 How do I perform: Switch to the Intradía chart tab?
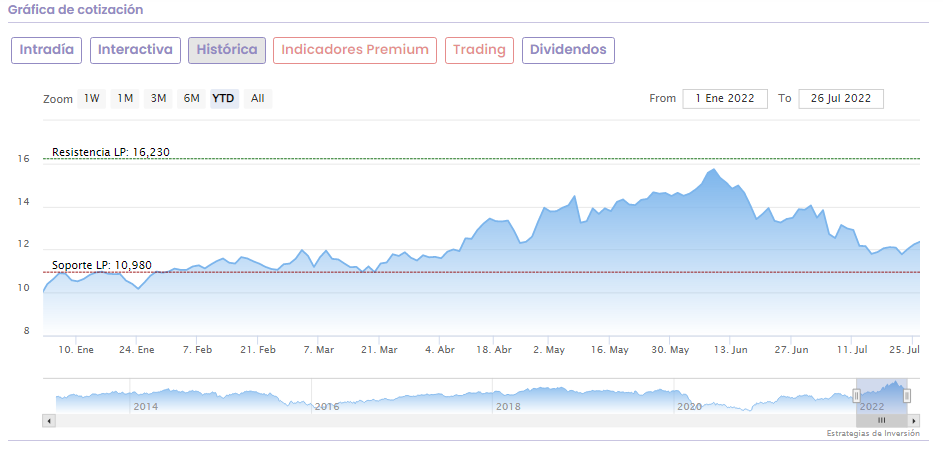(x=47, y=50)
